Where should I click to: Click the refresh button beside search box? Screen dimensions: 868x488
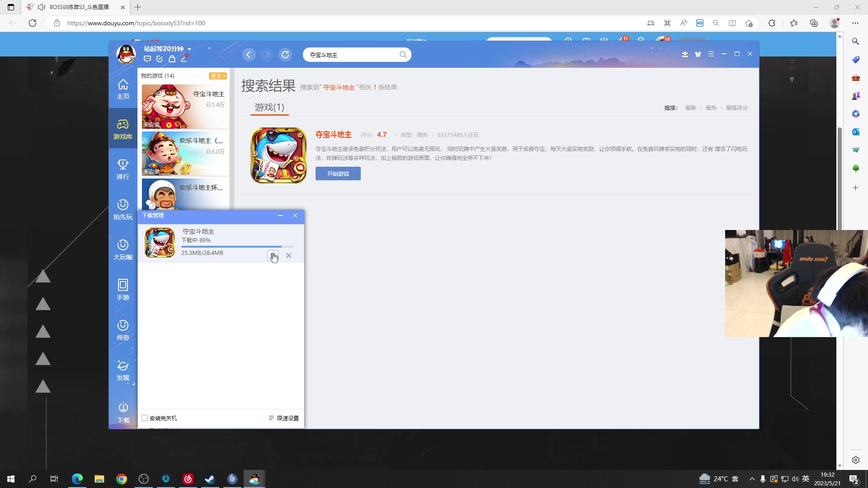click(285, 55)
